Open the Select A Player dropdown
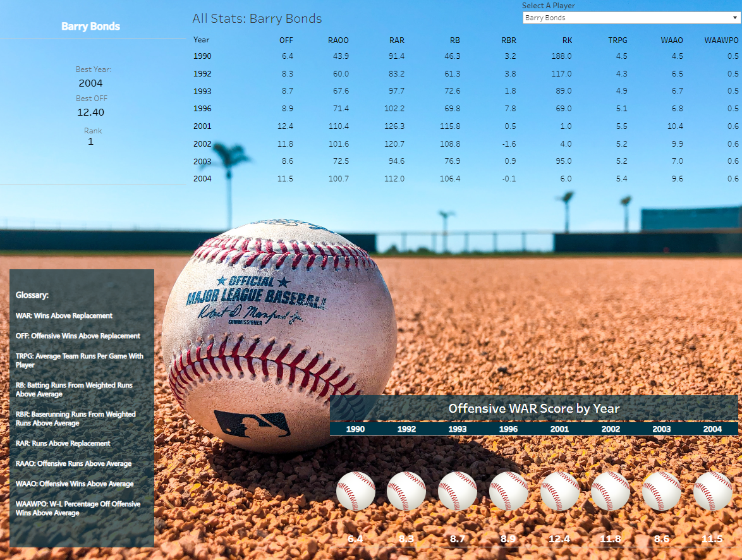The height and width of the screenshot is (560, 742). pyautogui.click(x=629, y=17)
